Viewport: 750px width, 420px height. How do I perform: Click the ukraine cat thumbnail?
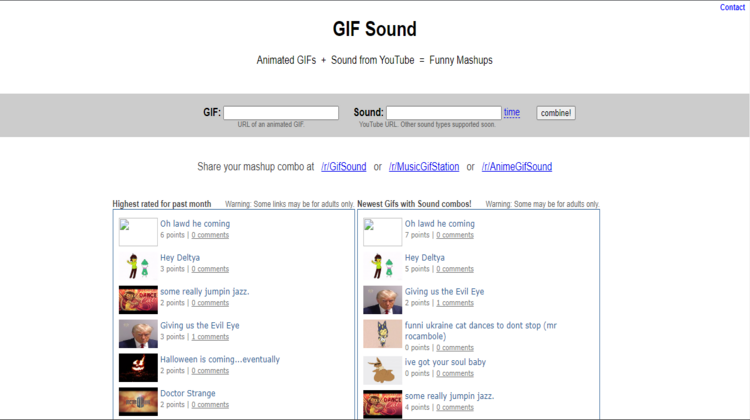pos(383,334)
